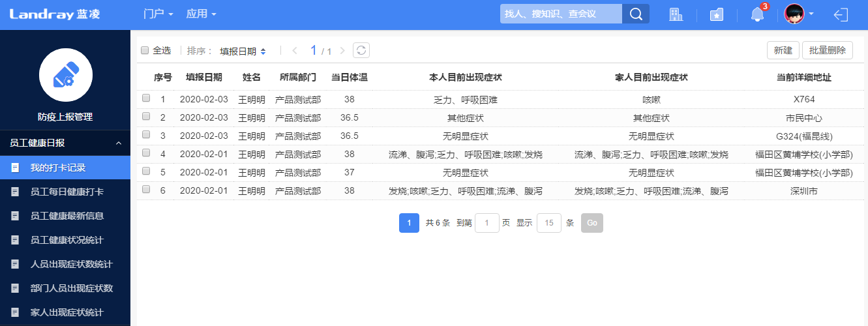Check the checkbox for row 5
The height and width of the screenshot is (326, 868).
pos(146,171)
